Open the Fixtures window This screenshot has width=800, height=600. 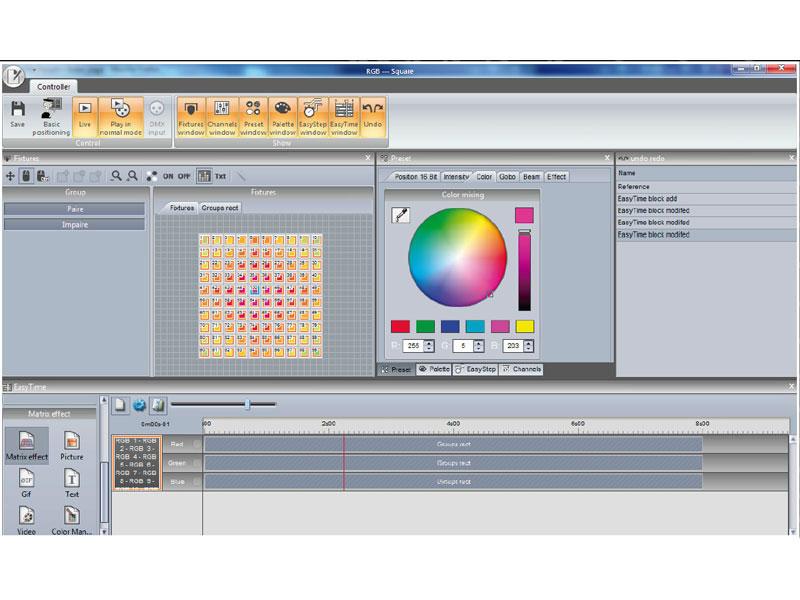pos(191,116)
